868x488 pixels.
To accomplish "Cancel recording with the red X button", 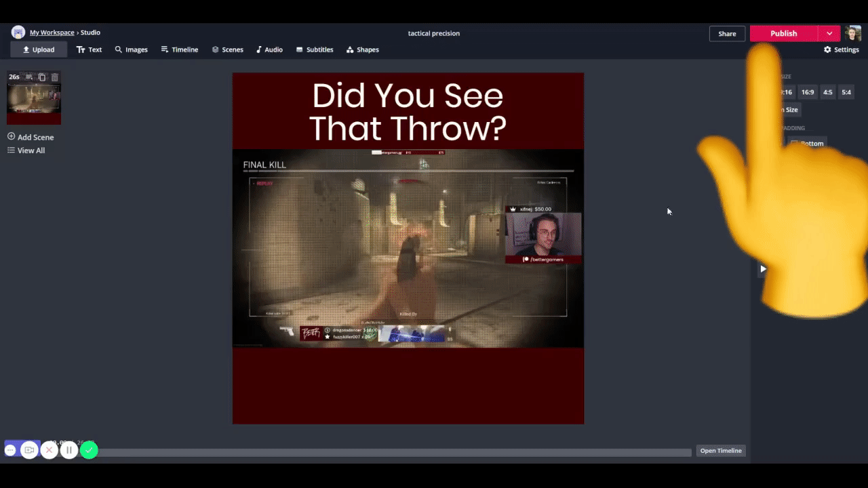I will (49, 450).
